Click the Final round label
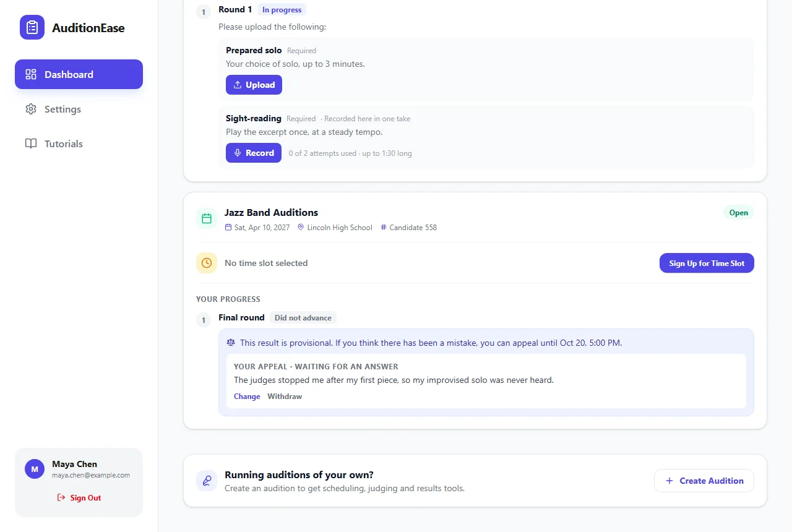 (x=241, y=317)
